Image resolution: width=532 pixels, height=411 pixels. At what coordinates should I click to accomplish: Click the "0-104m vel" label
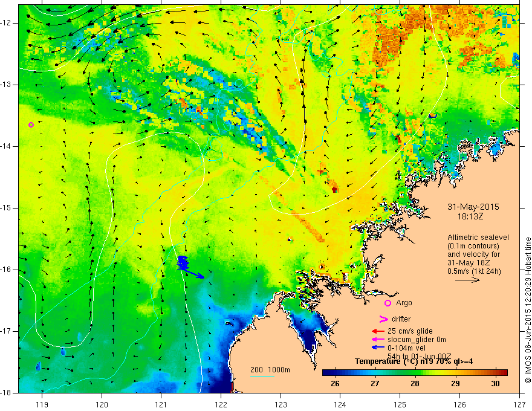tap(406, 348)
